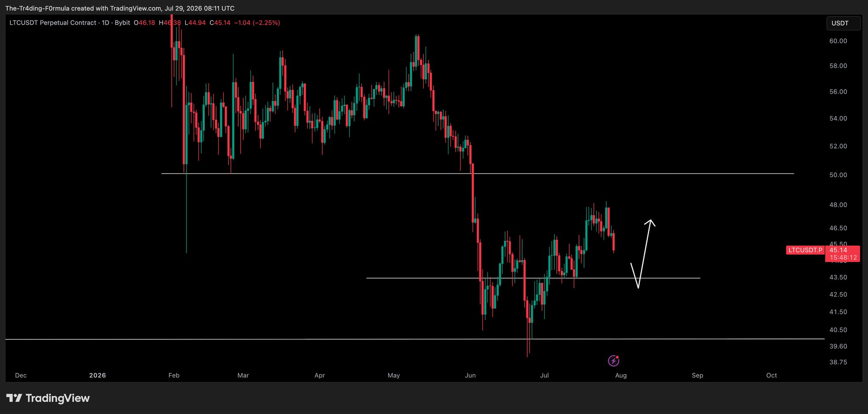Click the bar countdown timer 15:48:12
The image size is (868, 414).
[843, 257]
